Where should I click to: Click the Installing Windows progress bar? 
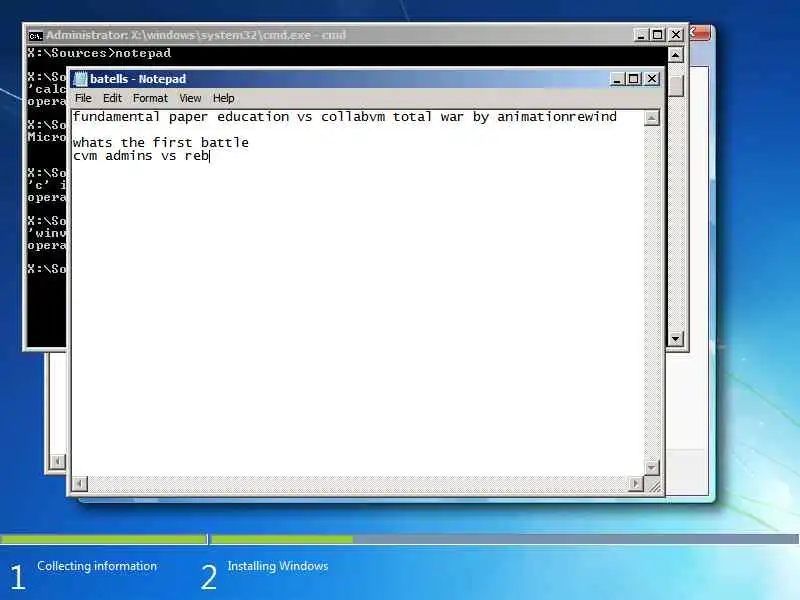505,539
